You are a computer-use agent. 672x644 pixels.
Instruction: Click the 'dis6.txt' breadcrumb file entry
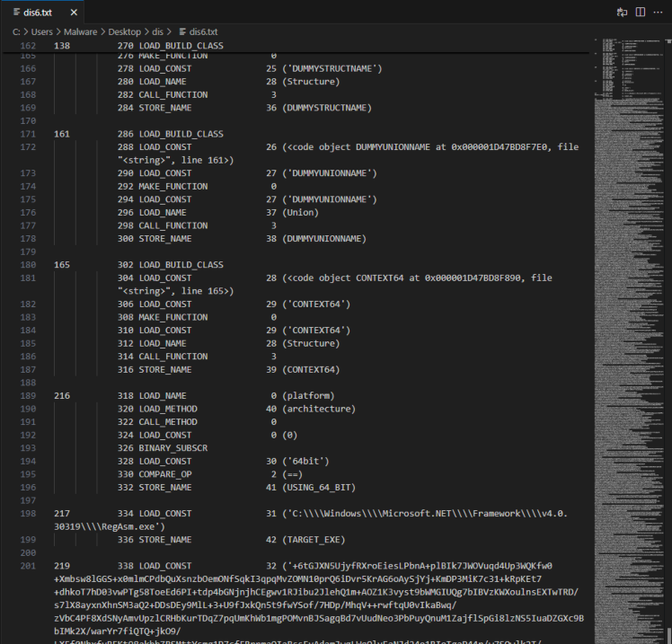pos(199,31)
